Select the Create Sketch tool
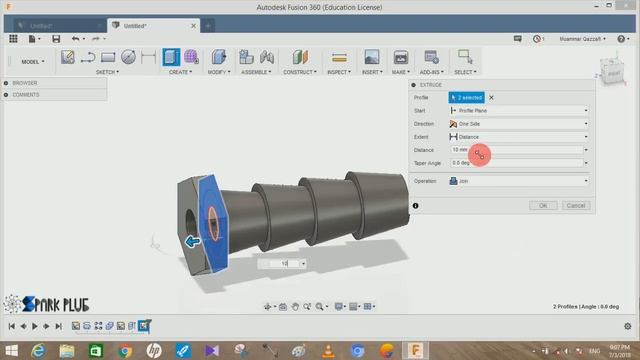The height and width of the screenshot is (360, 640). (68, 57)
